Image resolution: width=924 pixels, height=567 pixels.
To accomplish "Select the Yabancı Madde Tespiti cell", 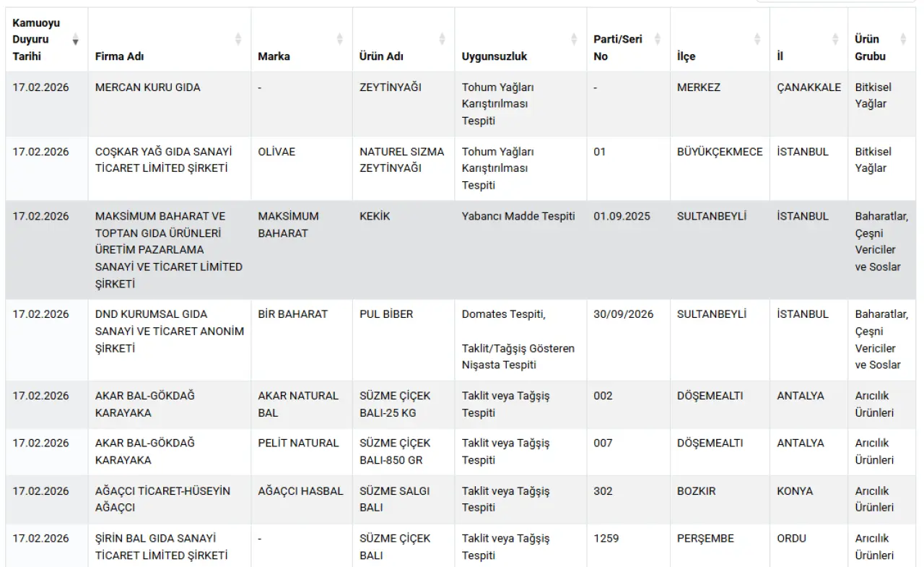I will tap(518, 216).
